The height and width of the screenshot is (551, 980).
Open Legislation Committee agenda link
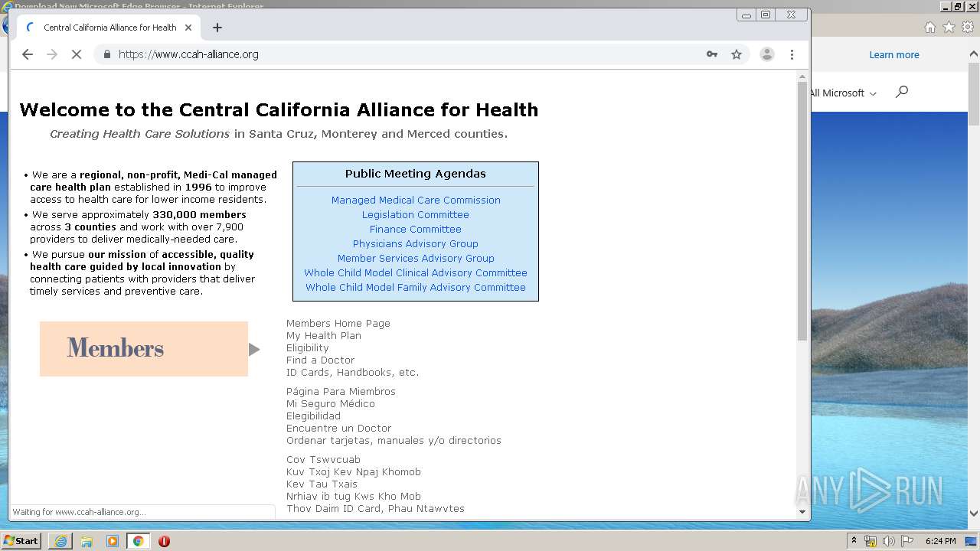[x=416, y=215]
